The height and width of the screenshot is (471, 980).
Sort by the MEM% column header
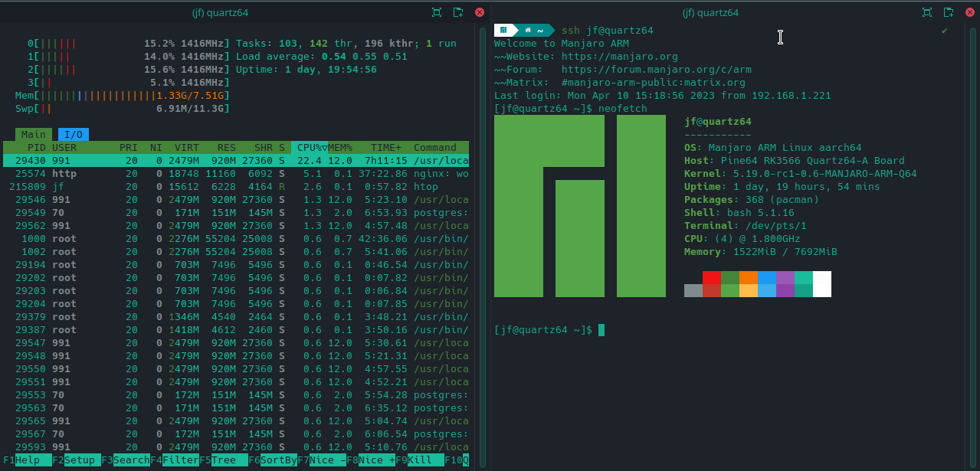point(340,148)
